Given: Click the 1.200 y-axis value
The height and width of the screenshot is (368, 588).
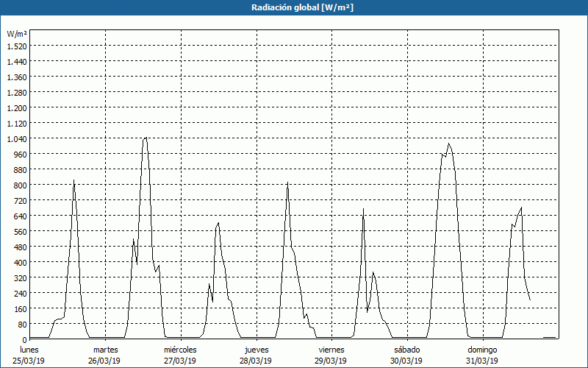Looking at the screenshot, I should coord(17,107).
